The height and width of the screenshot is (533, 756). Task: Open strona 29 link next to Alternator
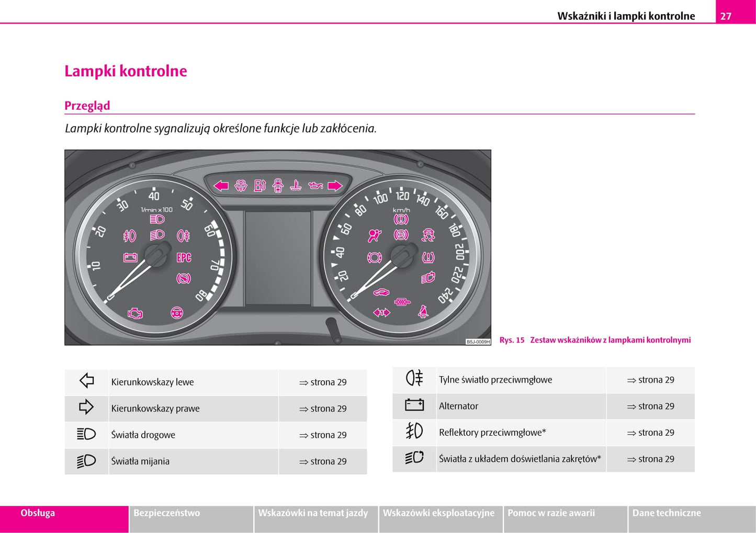click(x=650, y=406)
